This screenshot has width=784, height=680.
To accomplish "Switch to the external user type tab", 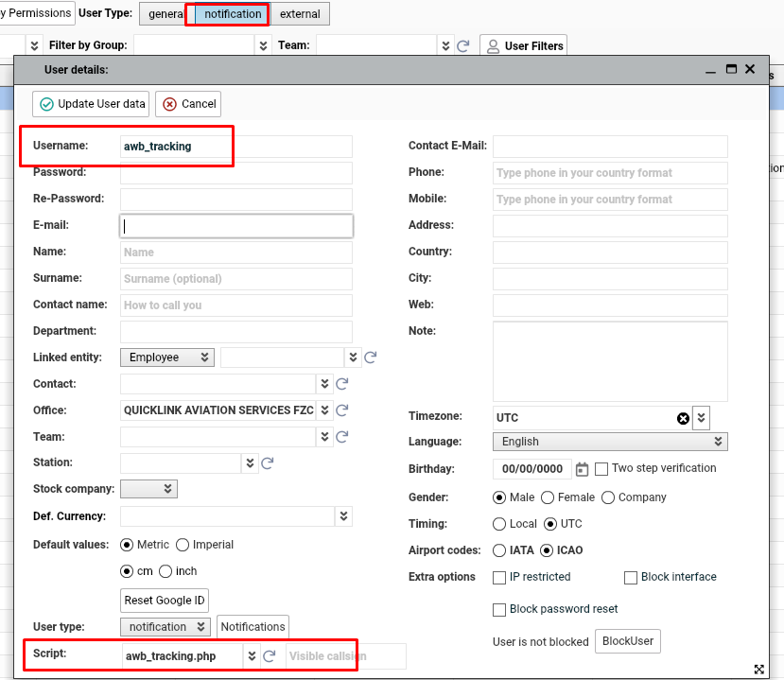I will [300, 14].
